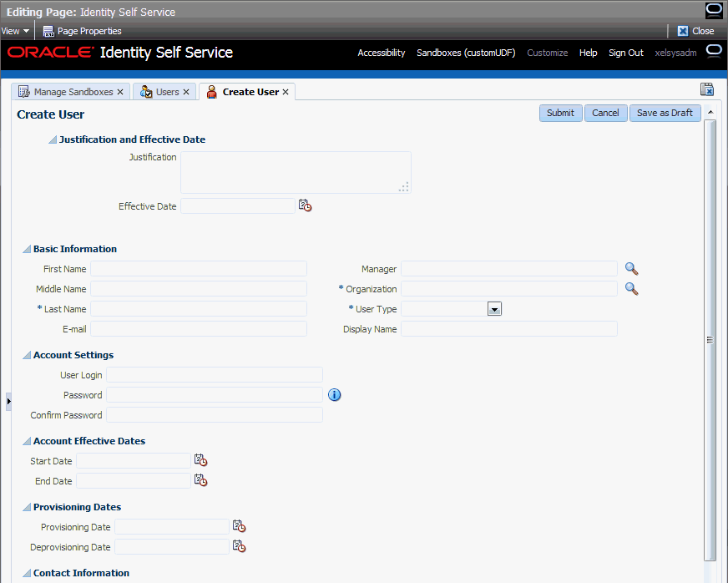Open the Effective Date calendar picker
The height and width of the screenshot is (583, 728).
tap(305, 205)
